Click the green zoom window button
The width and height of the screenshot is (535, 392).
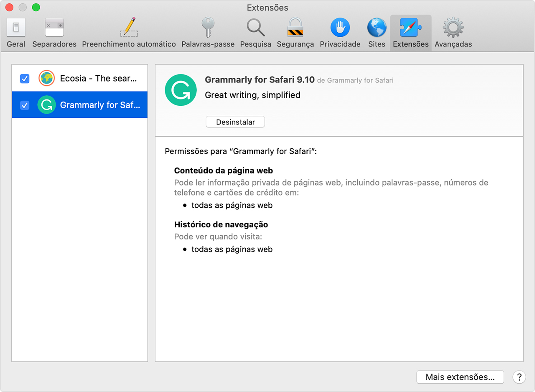(36, 7)
